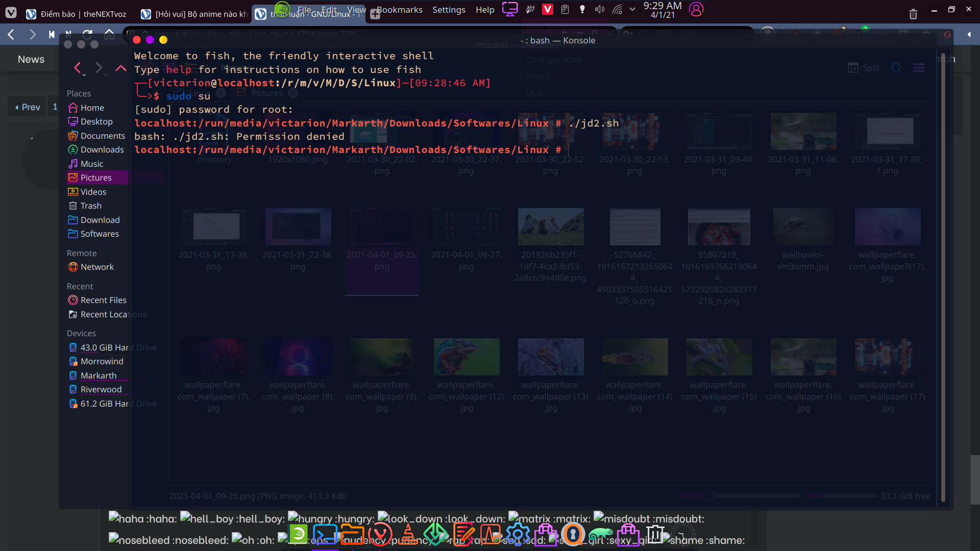
Task: Select Desktop in Dolphin Places
Action: pyautogui.click(x=97, y=121)
